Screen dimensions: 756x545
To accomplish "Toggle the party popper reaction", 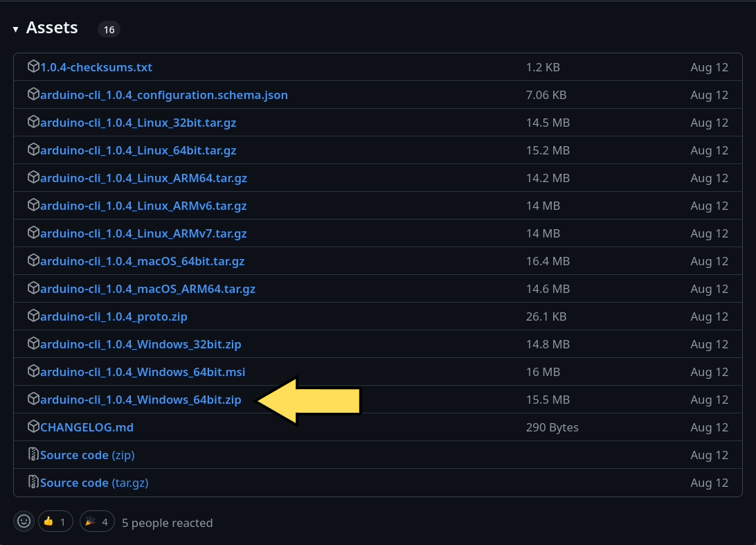I will coord(97,521).
